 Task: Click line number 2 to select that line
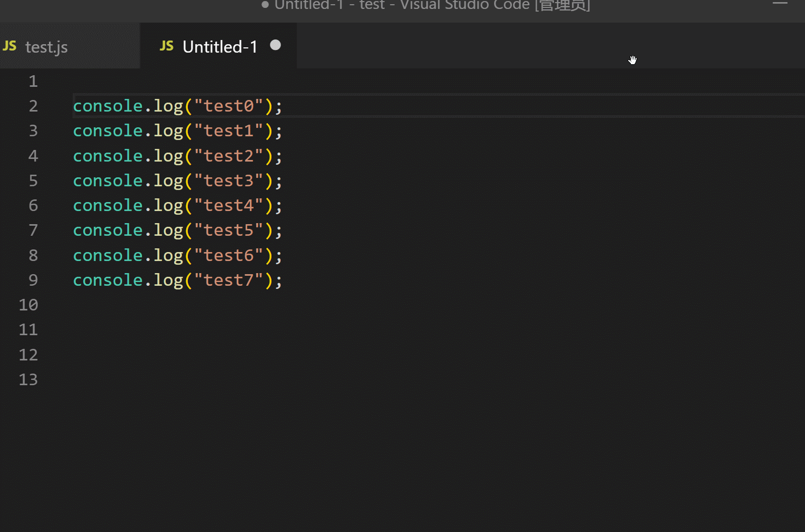click(x=33, y=105)
